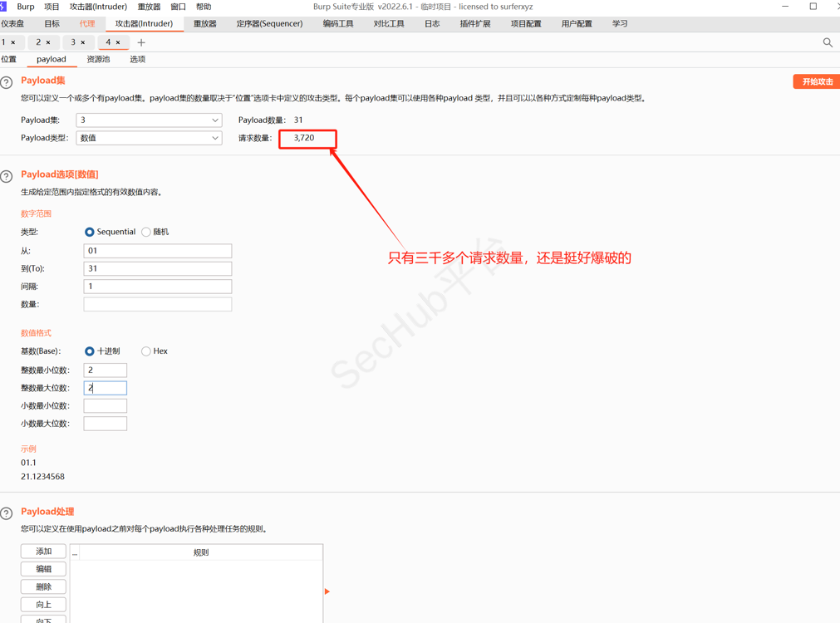Close Intruder tab 2

tap(48, 42)
